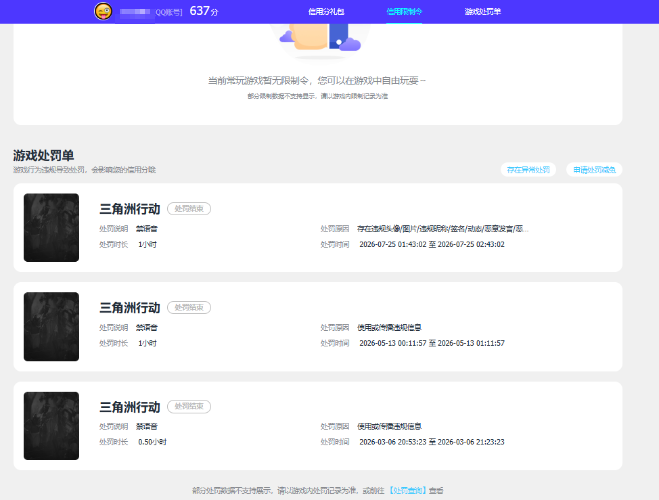Click the 0.50小时 duration value
Image resolution: width=659 pixels, height=500 pixels.
coord(152,442)
